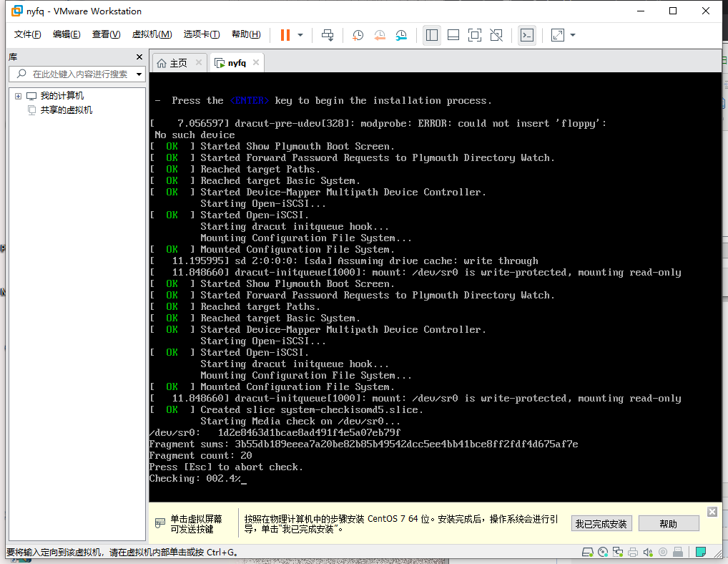Viewport: 728px width, 564px height.
Task: Close the nyfq tab
Action: [256, 62]
